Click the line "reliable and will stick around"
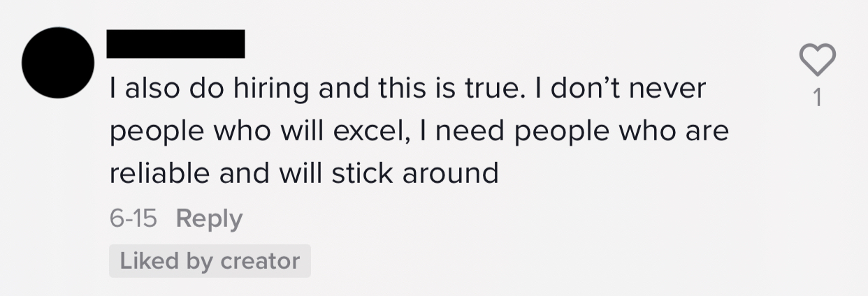 (304, 172)
